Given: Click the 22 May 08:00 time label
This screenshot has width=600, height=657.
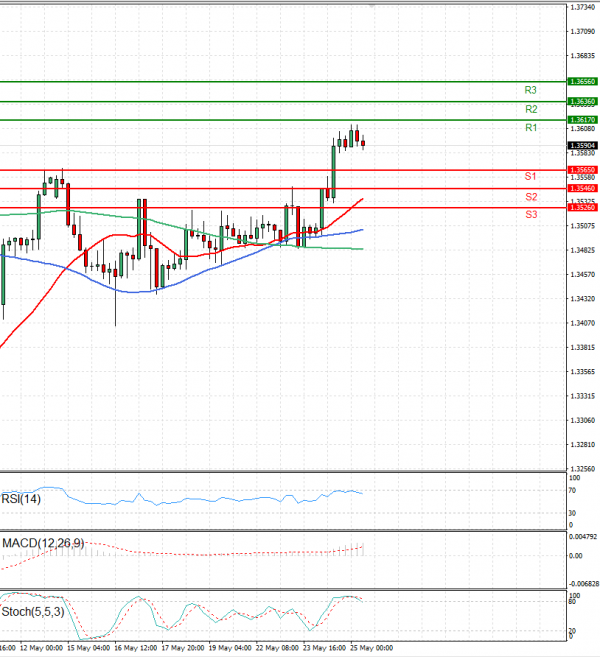Looking at the screenshot, I should (x=277, y=648).
